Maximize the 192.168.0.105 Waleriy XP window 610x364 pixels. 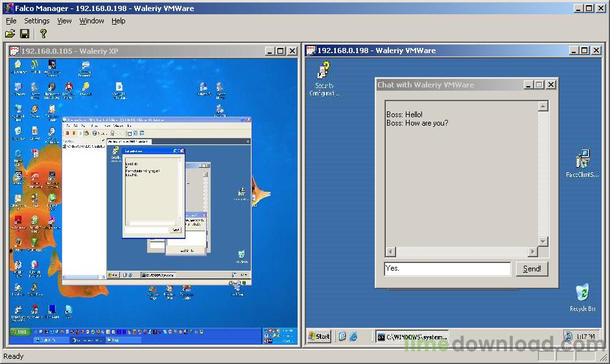(x=281, y=51)
